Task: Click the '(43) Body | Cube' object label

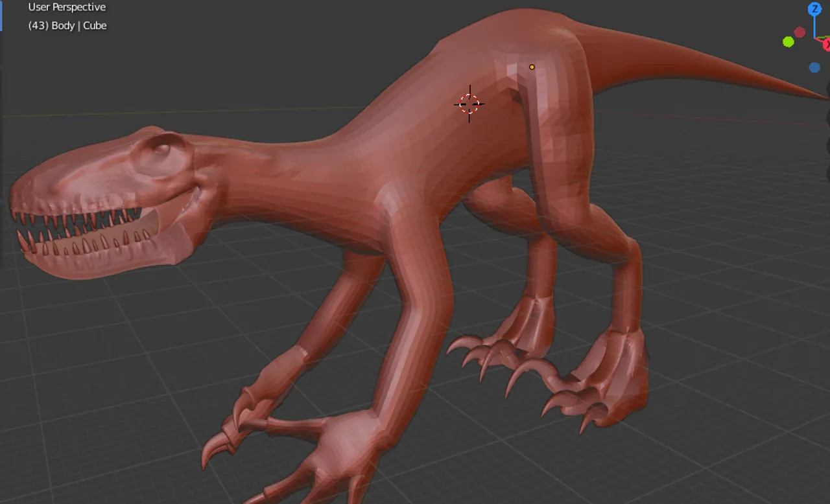Action: tap(67, 26)
